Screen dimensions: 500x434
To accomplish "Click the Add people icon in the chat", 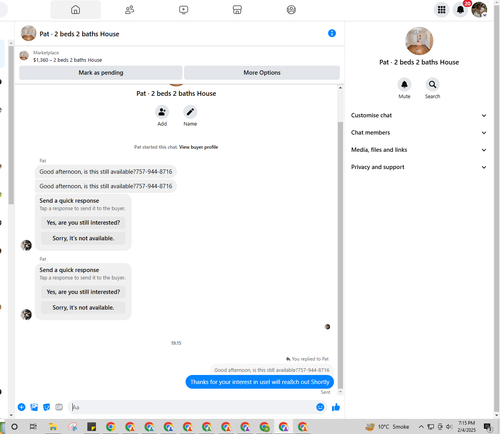I will click(162, 112).
